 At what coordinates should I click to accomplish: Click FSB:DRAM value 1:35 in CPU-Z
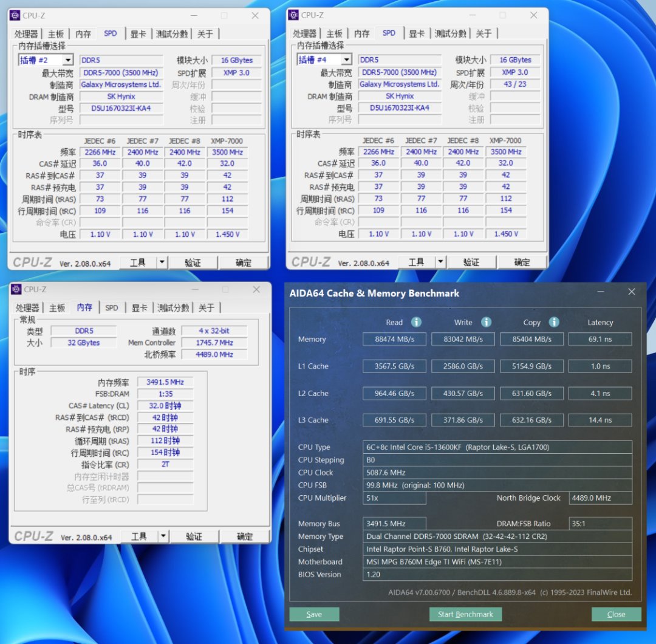[165, 394]
